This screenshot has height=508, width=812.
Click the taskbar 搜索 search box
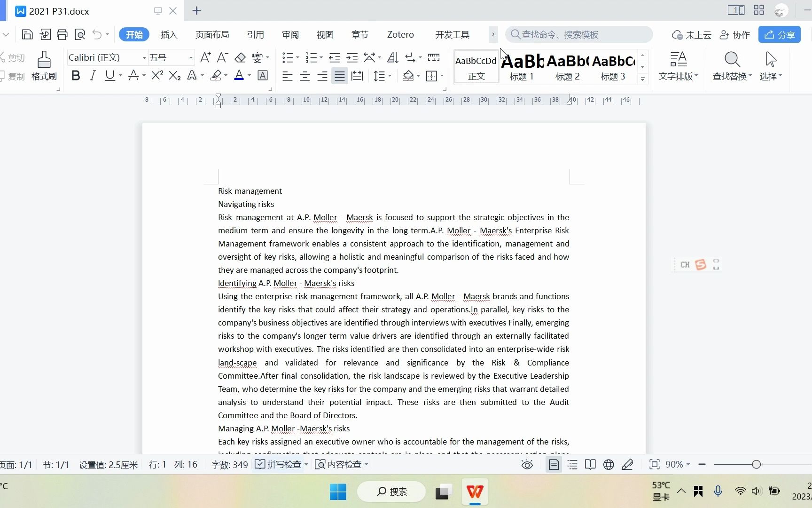pyautogui.click(x=391, y=492)
